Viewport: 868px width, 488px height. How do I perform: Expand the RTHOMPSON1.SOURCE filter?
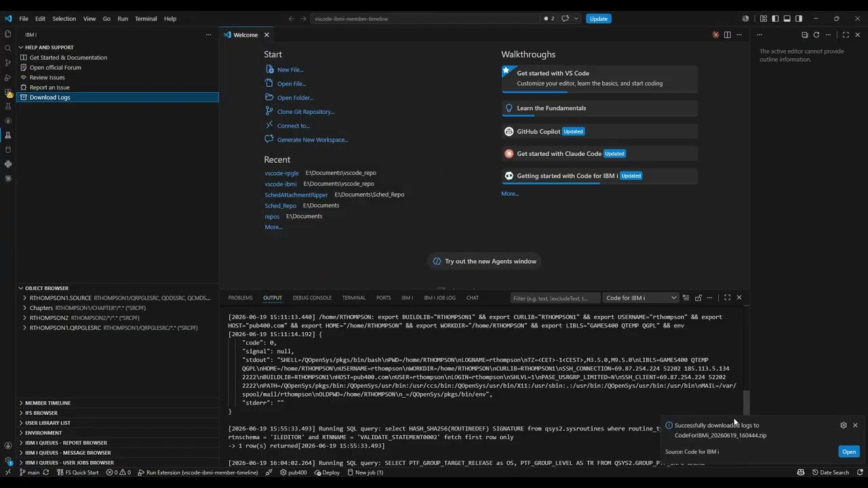coord(24,298)
